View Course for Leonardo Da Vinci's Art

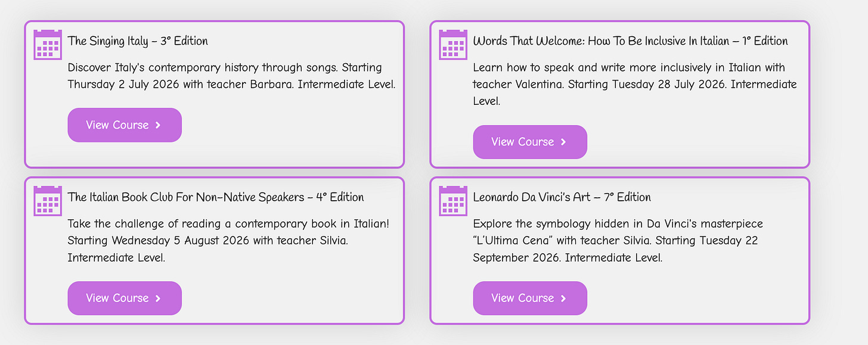(x=530, y=299)
